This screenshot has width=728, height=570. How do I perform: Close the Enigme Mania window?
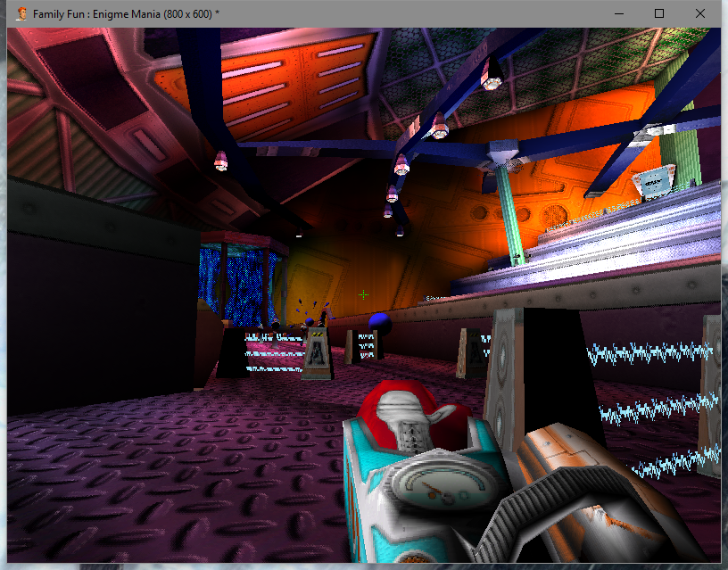(700, 14)
